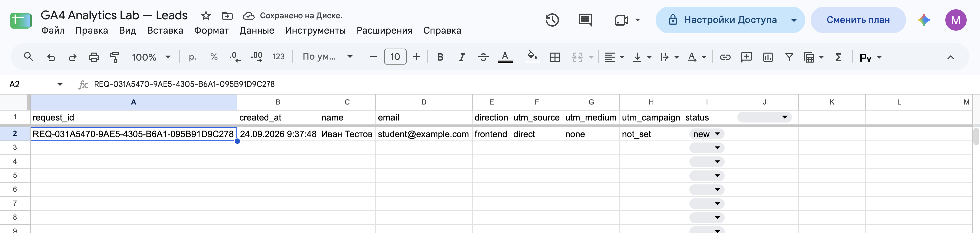The image size is (980, 233).
Task: Open the Данные menu
Action: pos(257,30)
